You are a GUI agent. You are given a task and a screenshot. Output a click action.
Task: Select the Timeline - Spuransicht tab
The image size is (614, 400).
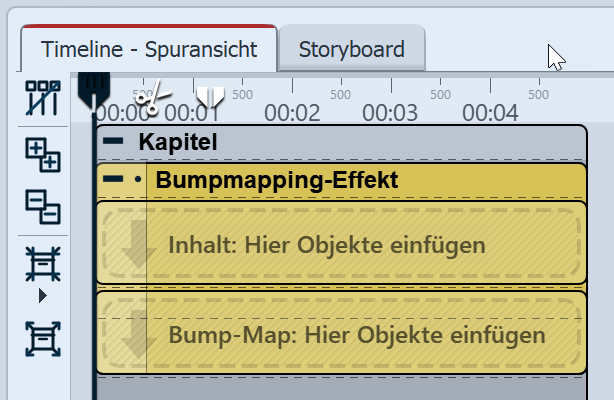pos(147,48)
